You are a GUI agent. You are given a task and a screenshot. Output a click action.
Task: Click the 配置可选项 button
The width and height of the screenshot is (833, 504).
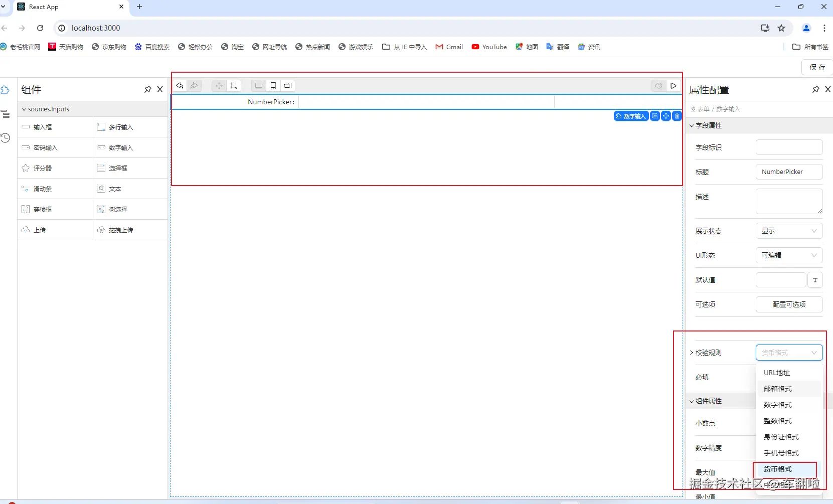[x=789, y=304]
